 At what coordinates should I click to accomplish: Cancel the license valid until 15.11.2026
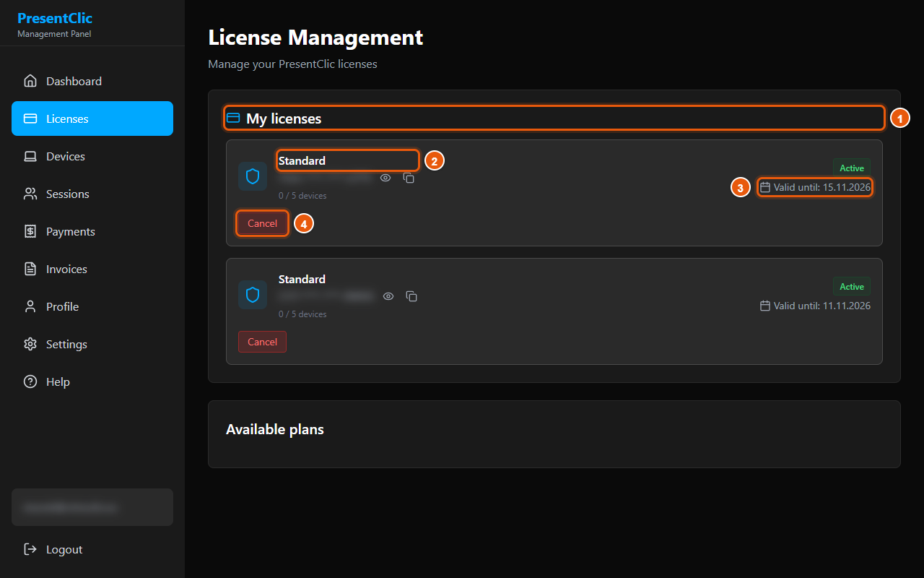pyautogui.click(x=262, y=223)
